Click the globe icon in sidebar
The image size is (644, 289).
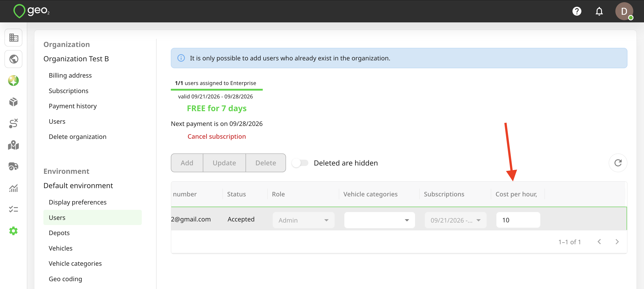click(13, 59)
